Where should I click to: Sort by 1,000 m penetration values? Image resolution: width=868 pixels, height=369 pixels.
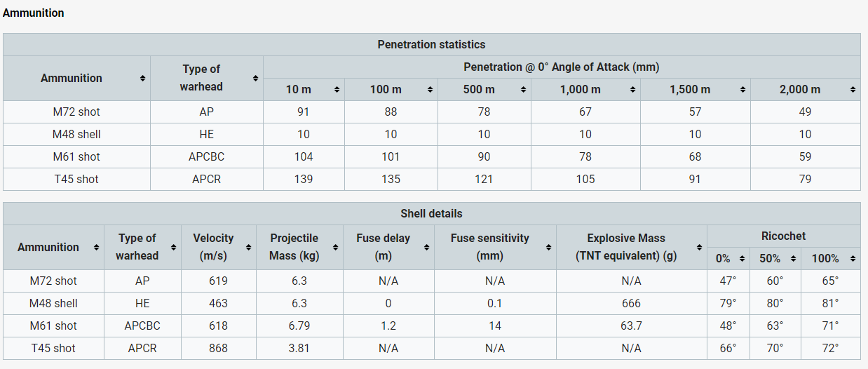(632, 90)
